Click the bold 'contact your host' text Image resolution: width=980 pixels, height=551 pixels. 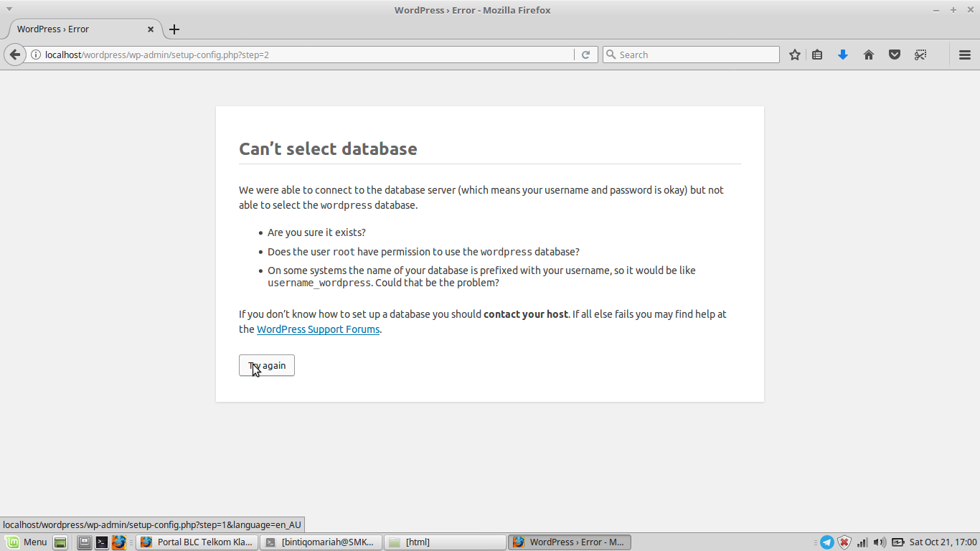point(525,314)
